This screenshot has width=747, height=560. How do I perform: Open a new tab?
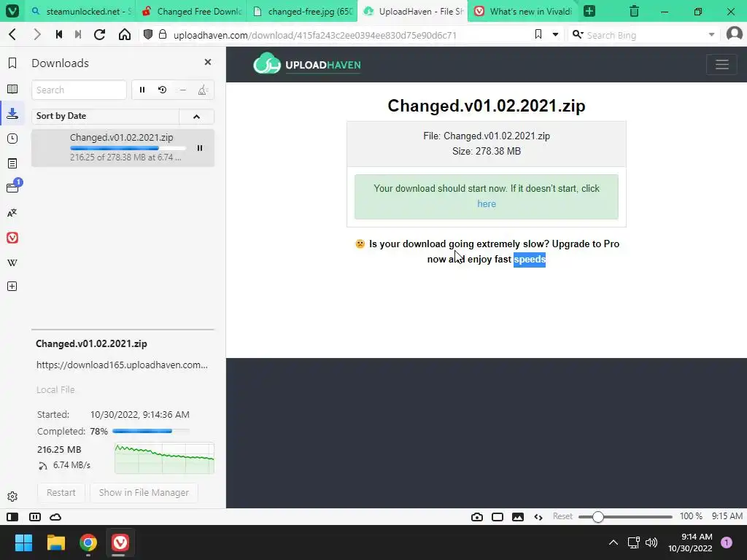point(589,11)
